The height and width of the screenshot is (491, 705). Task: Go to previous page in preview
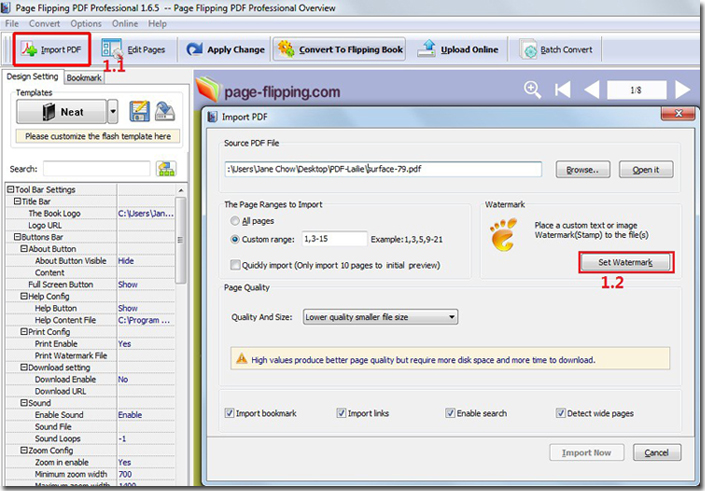(592, 89)
